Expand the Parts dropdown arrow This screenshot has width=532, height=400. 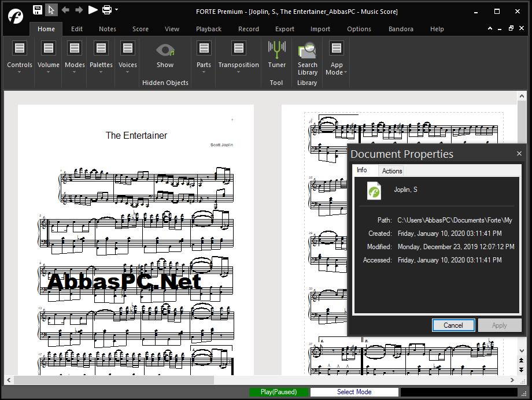click(x=204, y=72)
